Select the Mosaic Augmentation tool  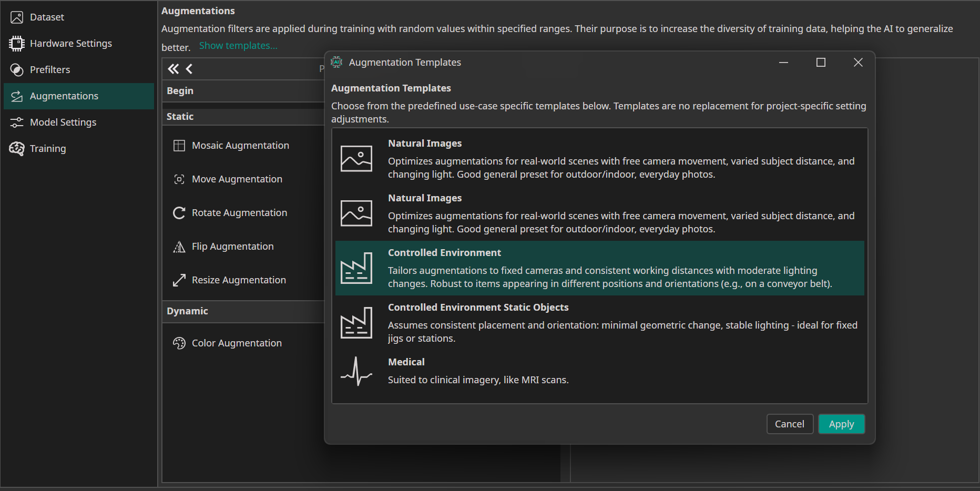240,145
